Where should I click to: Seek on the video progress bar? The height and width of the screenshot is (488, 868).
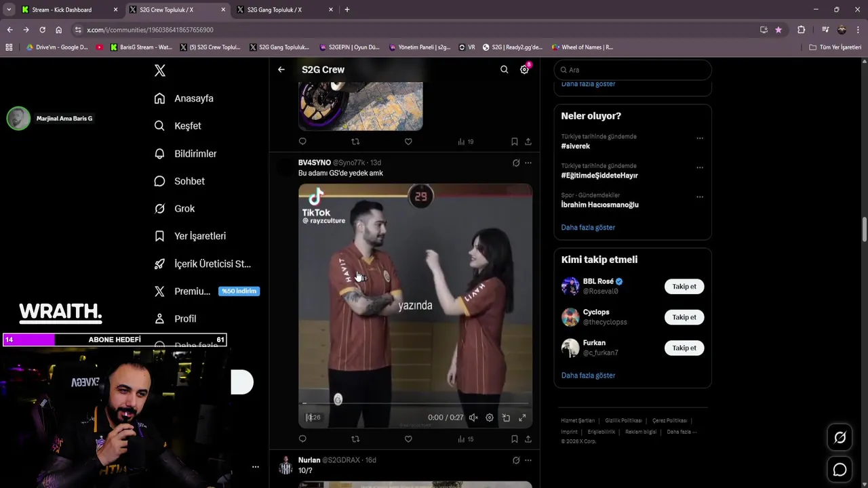[415, 403]
